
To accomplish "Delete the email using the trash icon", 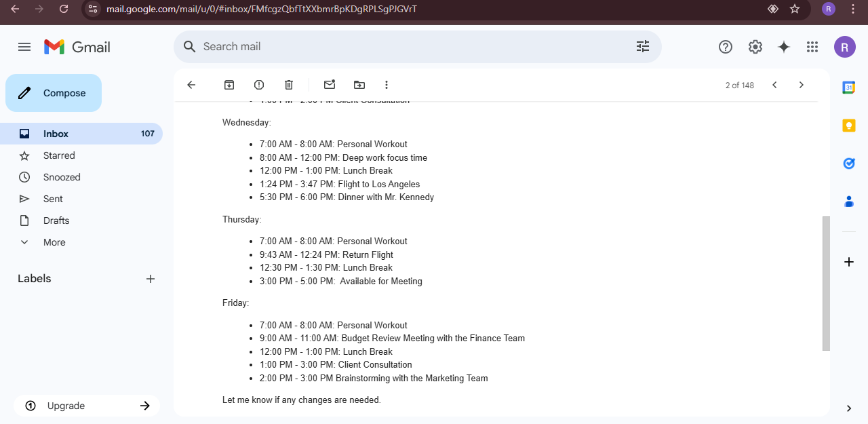I will 289,85.
